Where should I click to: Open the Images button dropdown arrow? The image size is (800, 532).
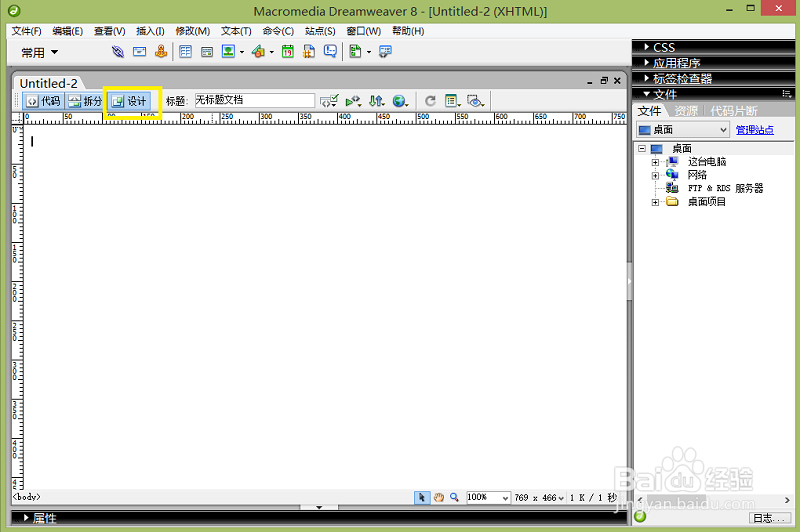(242, 52)
